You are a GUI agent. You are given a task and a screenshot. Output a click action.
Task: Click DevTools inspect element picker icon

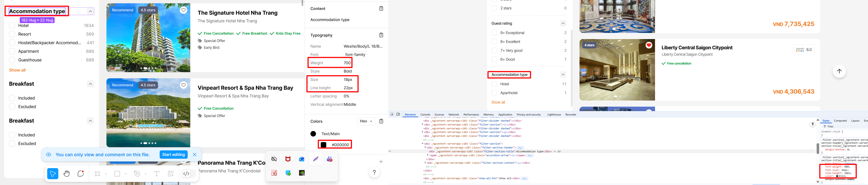tap(392, 114)
